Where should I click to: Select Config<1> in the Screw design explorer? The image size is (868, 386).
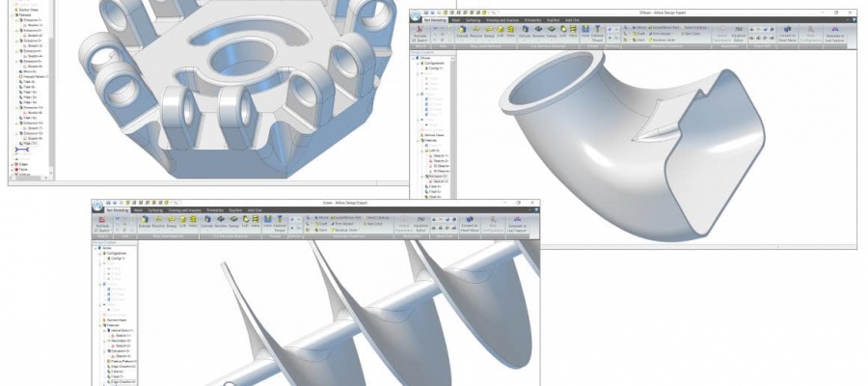[115, 259]
